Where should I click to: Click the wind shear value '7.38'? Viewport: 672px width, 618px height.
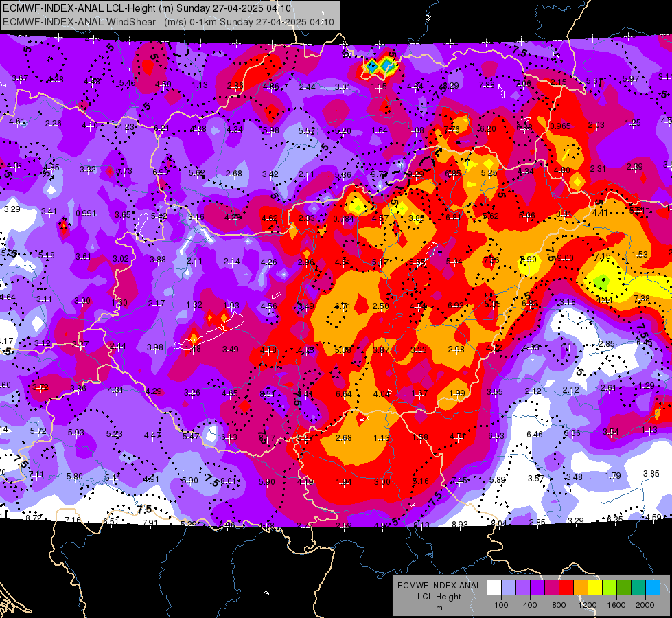642,299
